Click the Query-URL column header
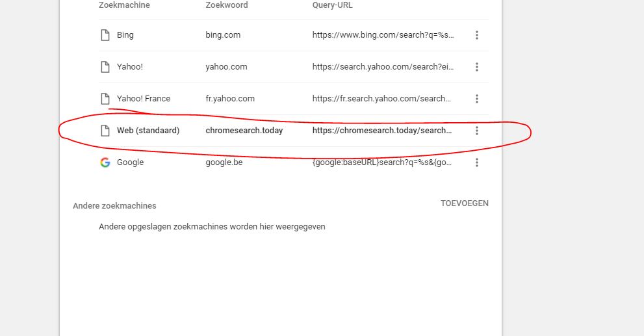Screen dimensions: 644x336 (x=332, y=5)
